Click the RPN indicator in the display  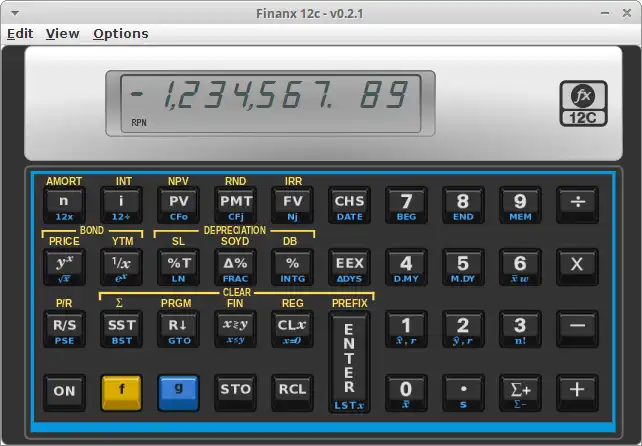(139, 122)
